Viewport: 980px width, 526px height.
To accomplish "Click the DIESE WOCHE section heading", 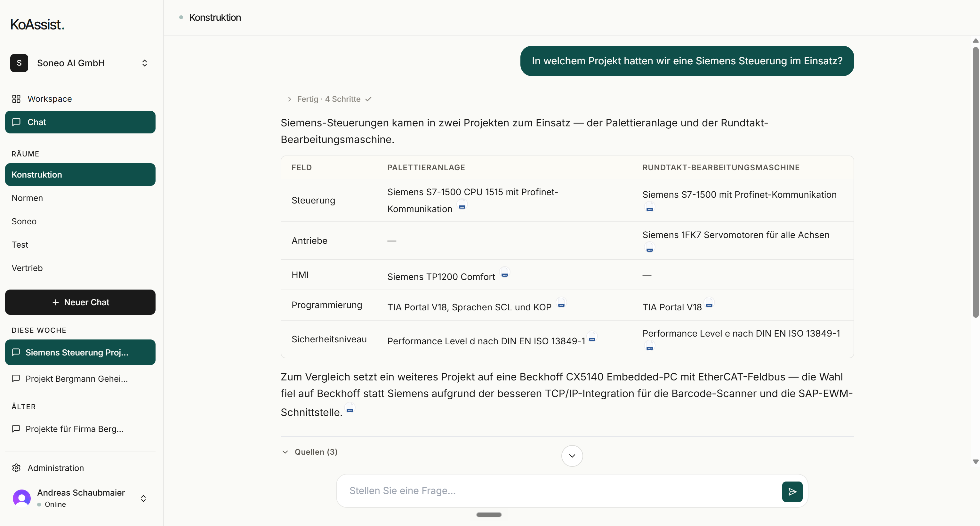I will click(39, 330).
